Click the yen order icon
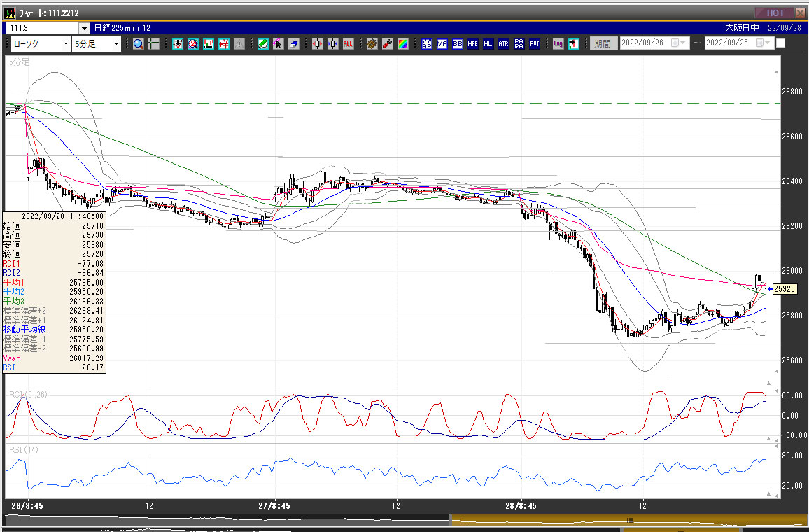This screenshot has width=809, height=532. point(224,44)
